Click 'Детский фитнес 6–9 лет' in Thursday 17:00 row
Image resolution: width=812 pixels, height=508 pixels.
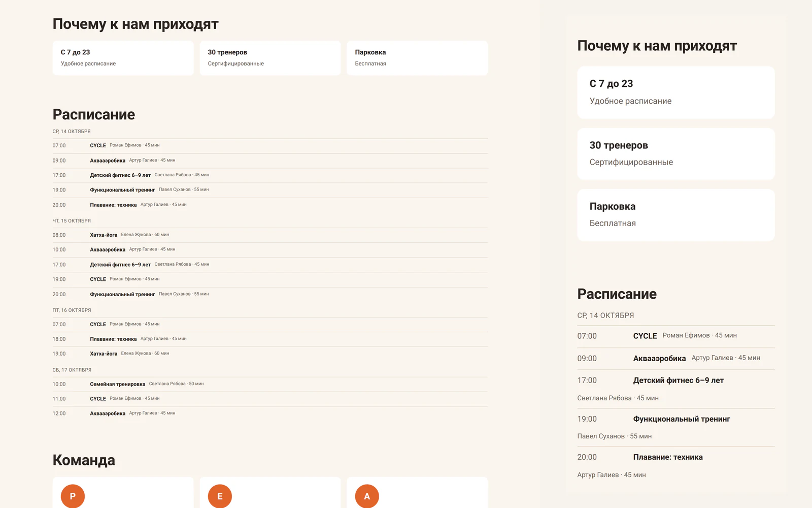coord(120,265)
